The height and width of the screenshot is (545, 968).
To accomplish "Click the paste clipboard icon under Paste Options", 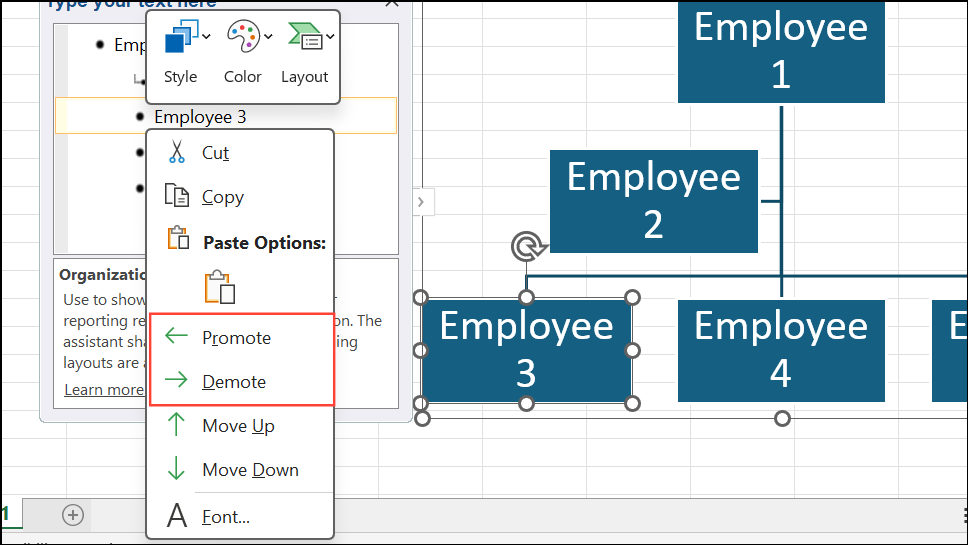I will 219,287.
